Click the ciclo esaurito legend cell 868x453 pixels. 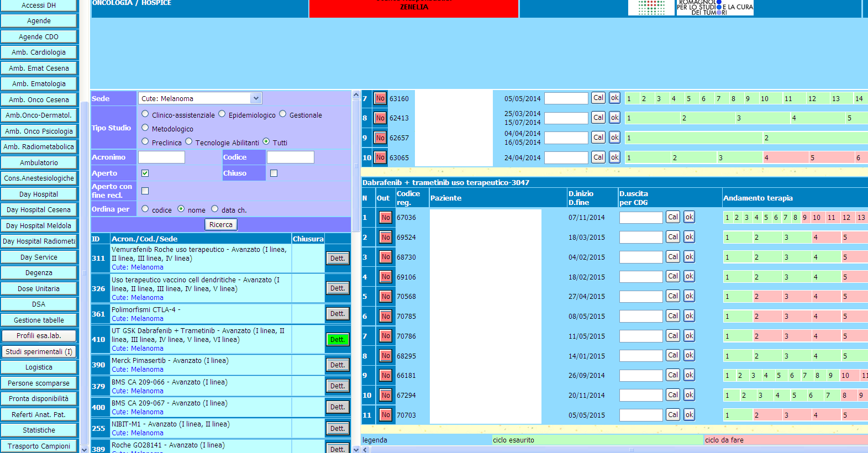pos(597,440)
